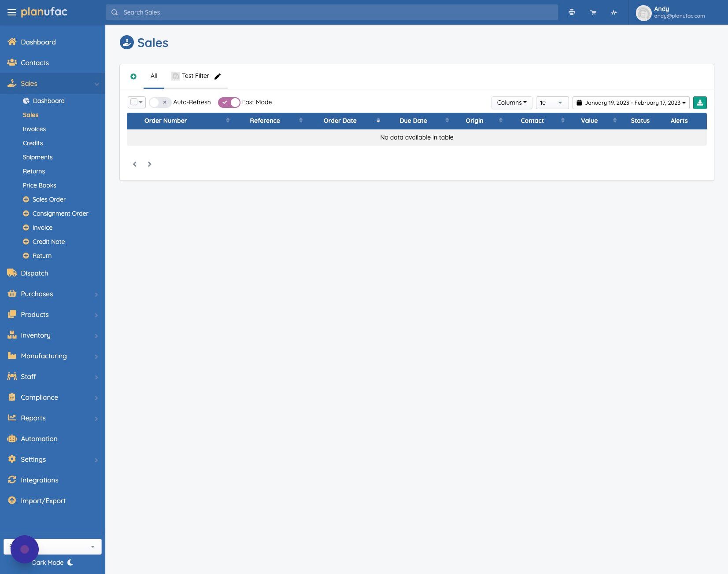Open Shipments in Sales submenu
This screenshot has width=728, height=574.
38,157
